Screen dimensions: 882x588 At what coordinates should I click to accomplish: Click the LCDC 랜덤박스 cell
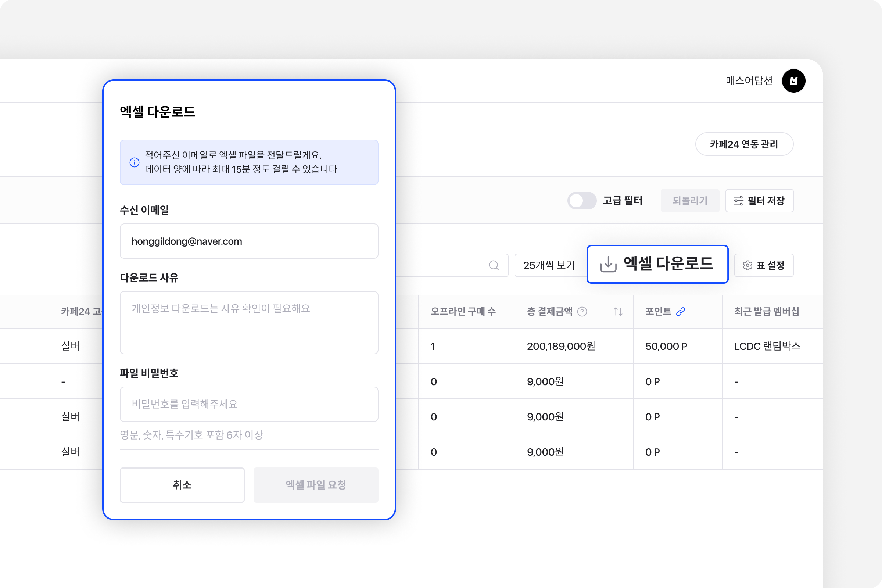point(772,346)
